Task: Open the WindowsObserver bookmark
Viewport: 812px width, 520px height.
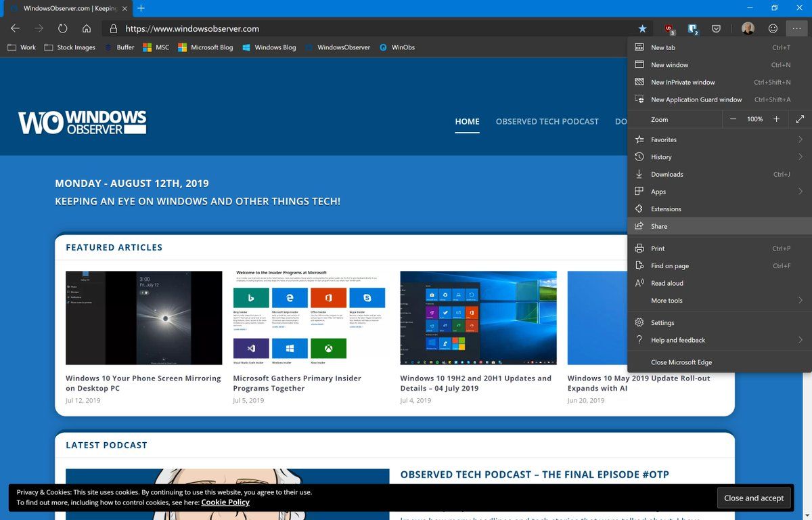Action: click(337, 47)
